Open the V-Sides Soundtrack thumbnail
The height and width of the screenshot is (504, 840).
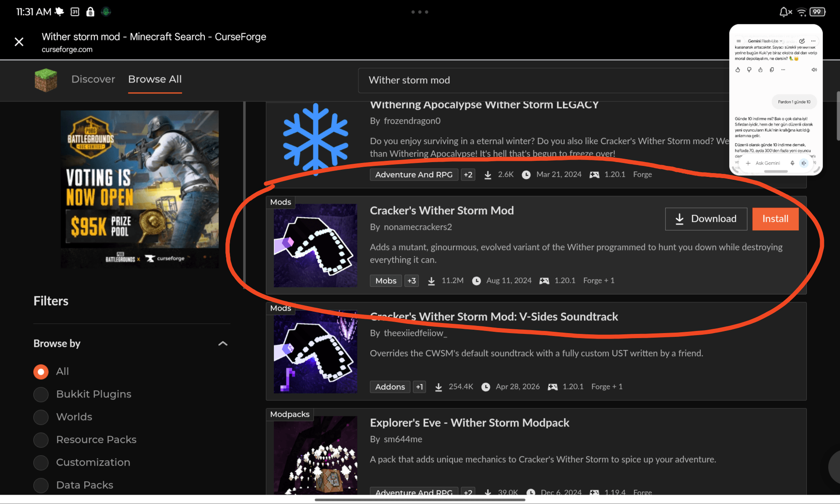click(x=316, y=352)
